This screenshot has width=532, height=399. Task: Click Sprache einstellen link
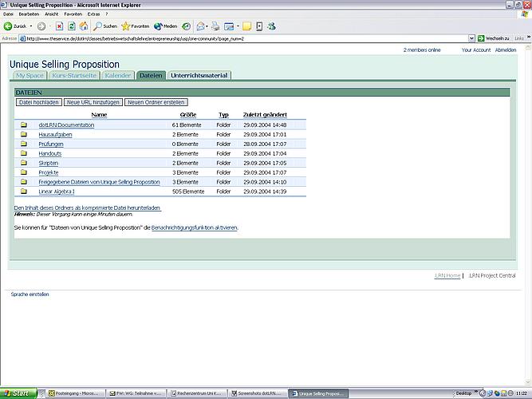(x=30, y=294)
